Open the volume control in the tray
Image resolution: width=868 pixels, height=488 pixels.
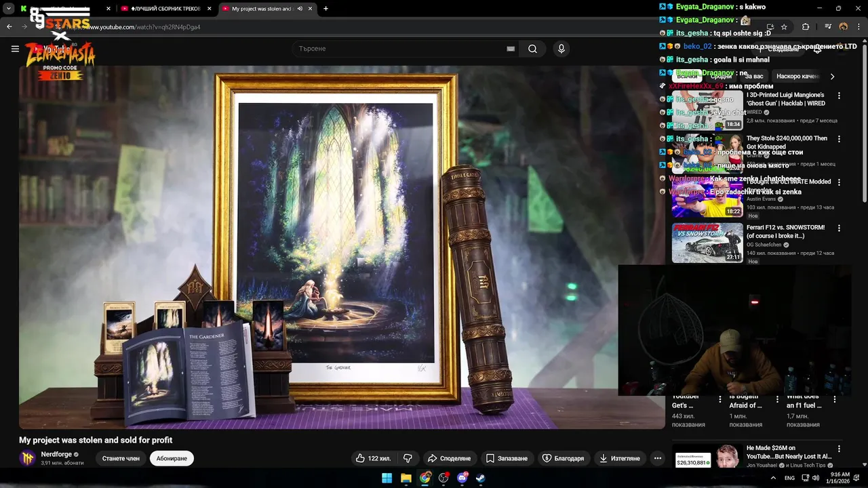click(x=815, y=478)
